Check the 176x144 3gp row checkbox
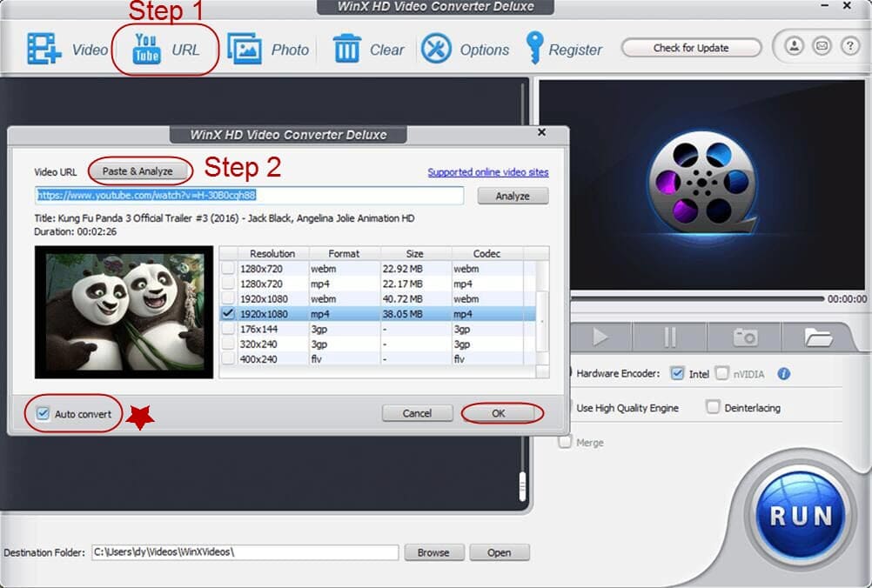872x588 pixels. click(228, 329)
